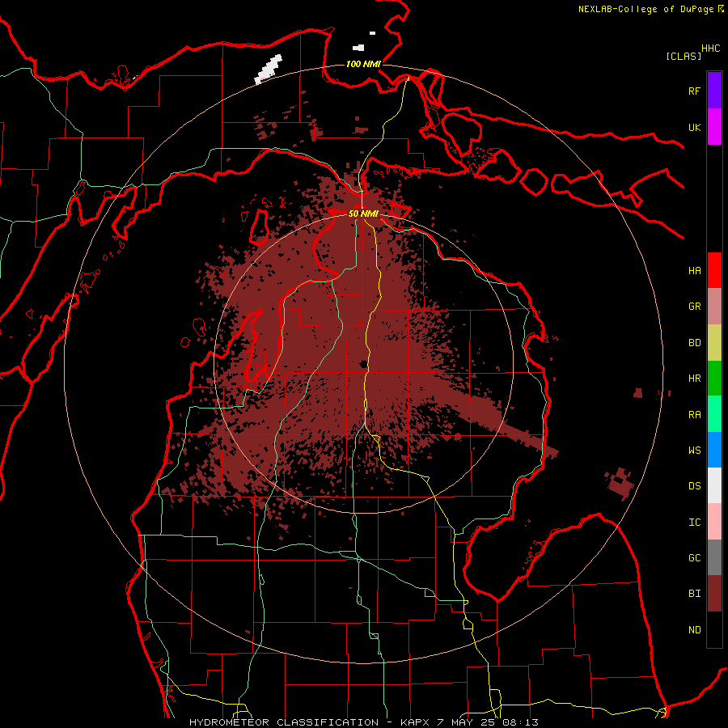The image size is (728, 728).
Task: Click the KAPX radar site identifier
Action: [x=415, y=722]
